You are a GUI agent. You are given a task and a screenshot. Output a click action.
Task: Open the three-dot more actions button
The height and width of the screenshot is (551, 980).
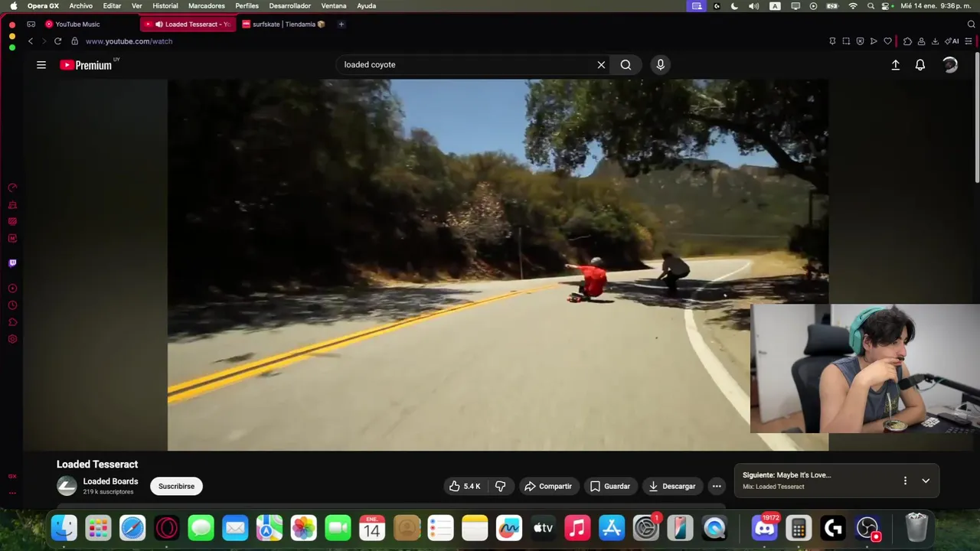coord(717,486)
